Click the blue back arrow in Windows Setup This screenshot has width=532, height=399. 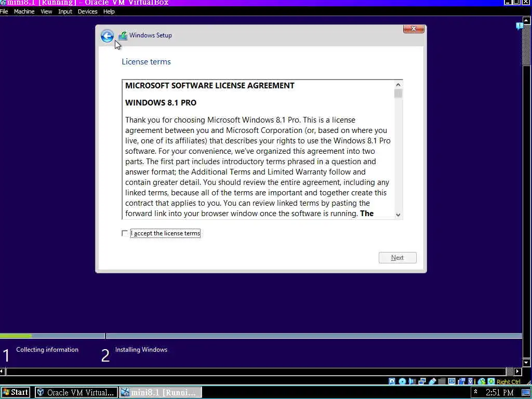(x=107, y=36)
